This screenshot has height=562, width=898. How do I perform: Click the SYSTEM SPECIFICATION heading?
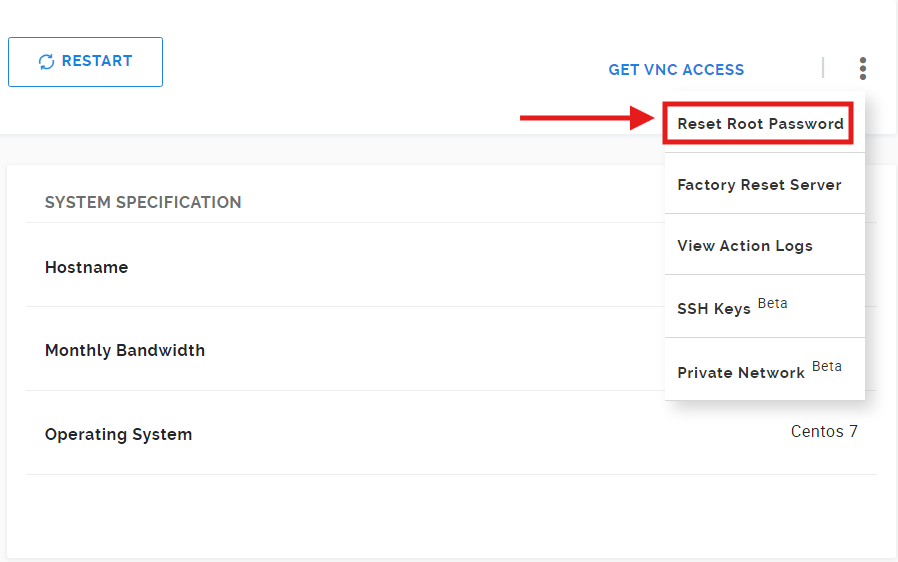point(143,202)
